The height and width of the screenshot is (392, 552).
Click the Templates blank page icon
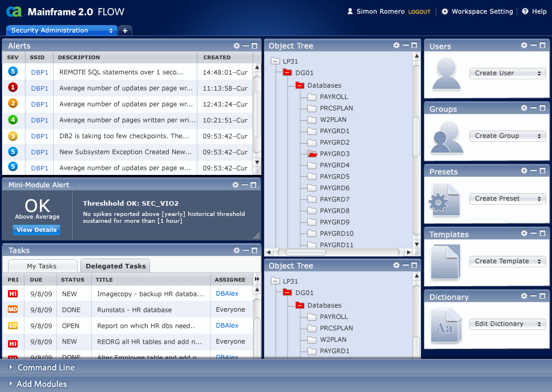point(445,262)
